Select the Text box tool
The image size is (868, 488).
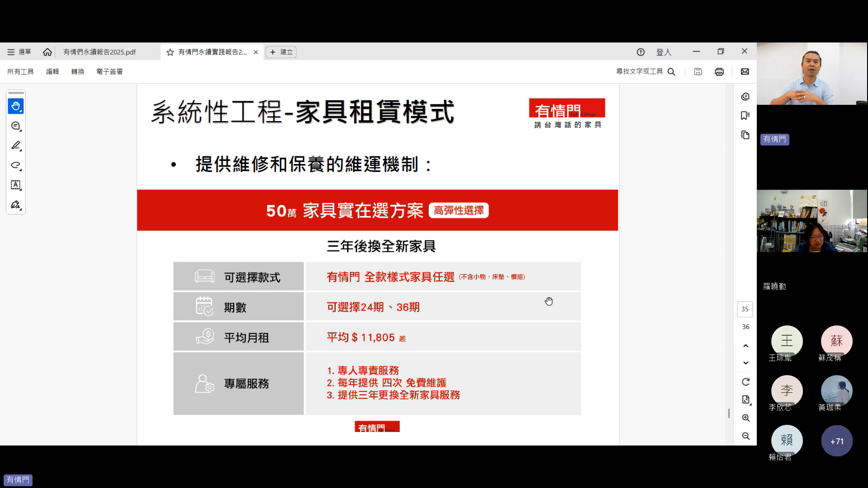pos(16,185)
